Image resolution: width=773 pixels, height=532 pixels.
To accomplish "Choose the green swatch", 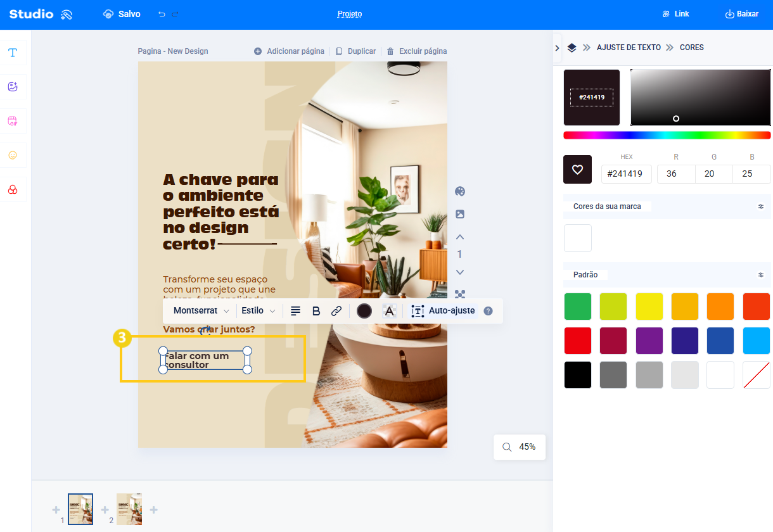I will coord(577,307).
